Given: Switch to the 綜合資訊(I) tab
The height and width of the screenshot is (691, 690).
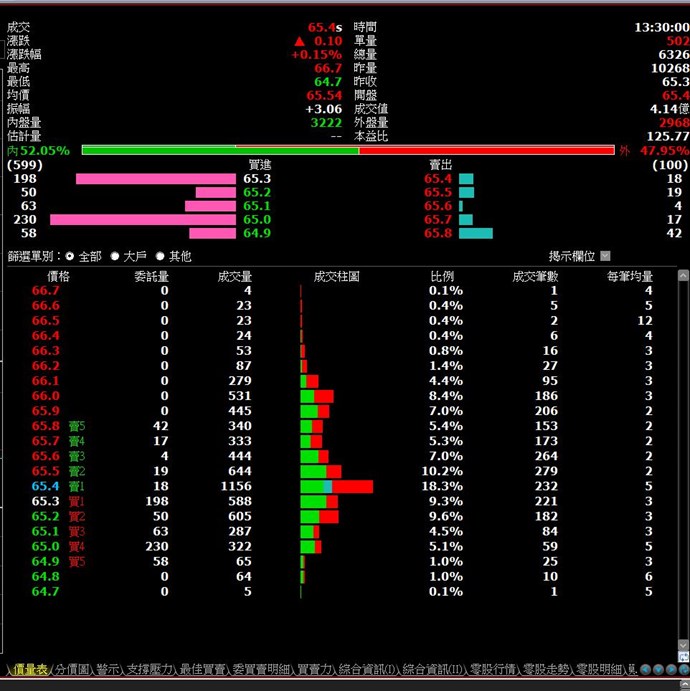Looking at the screenshot, I should (x=368, y=670).
